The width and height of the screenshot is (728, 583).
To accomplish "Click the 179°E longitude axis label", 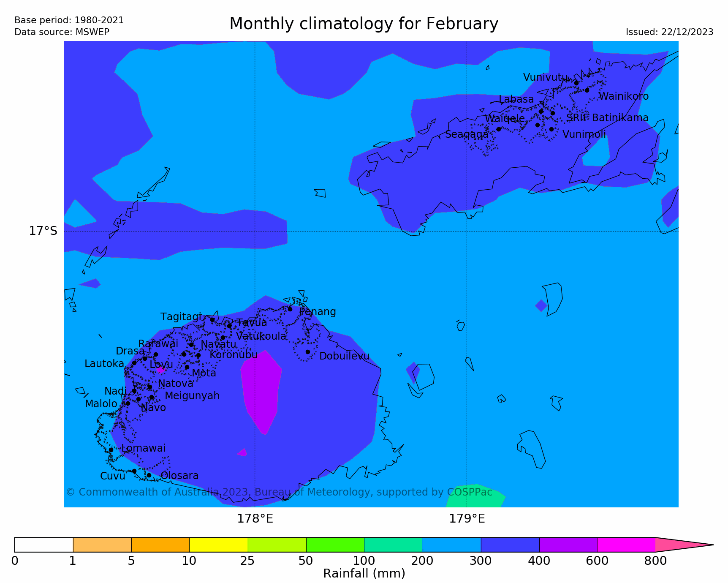I will 467,518.
